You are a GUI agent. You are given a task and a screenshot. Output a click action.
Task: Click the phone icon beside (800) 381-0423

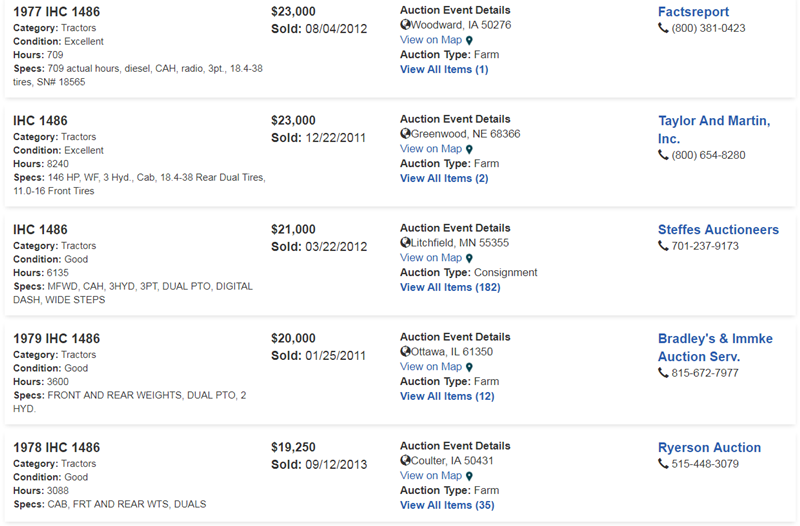pos(663,28)
